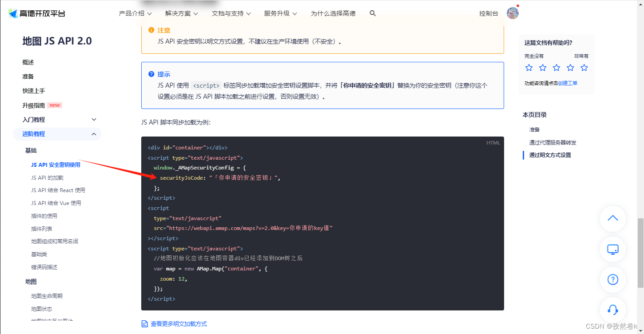The width and height of the screenshot is (644, 334).
Task: Jump to 通过明文方式设置 in page contents
Action: [550, 155]
